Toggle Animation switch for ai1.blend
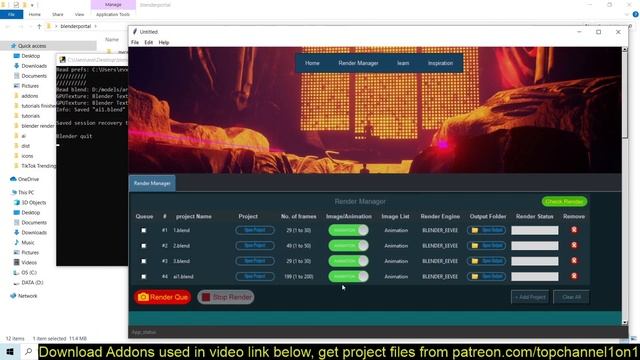 coord(349,276)
